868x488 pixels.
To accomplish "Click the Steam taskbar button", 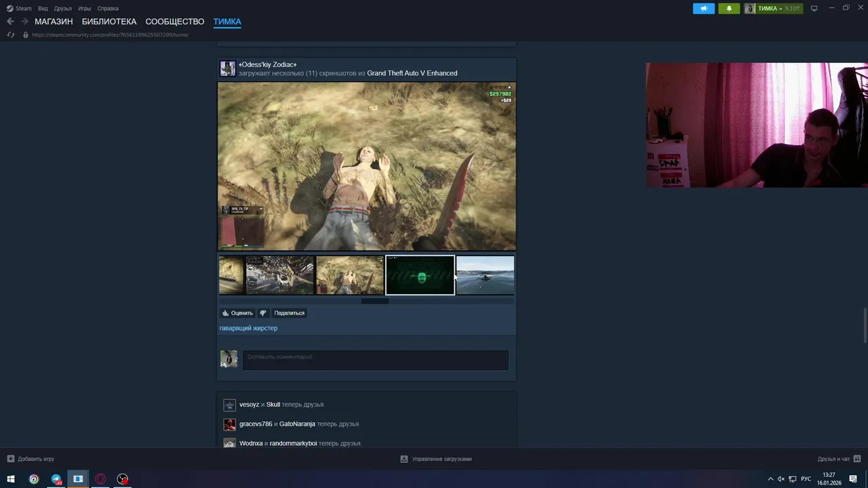I will [78, 479].
